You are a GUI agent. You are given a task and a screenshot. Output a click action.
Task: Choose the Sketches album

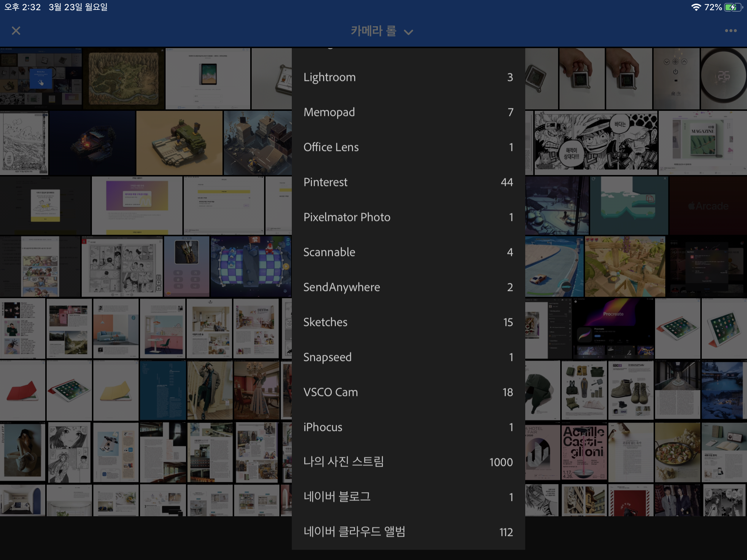tap(408, 322)
